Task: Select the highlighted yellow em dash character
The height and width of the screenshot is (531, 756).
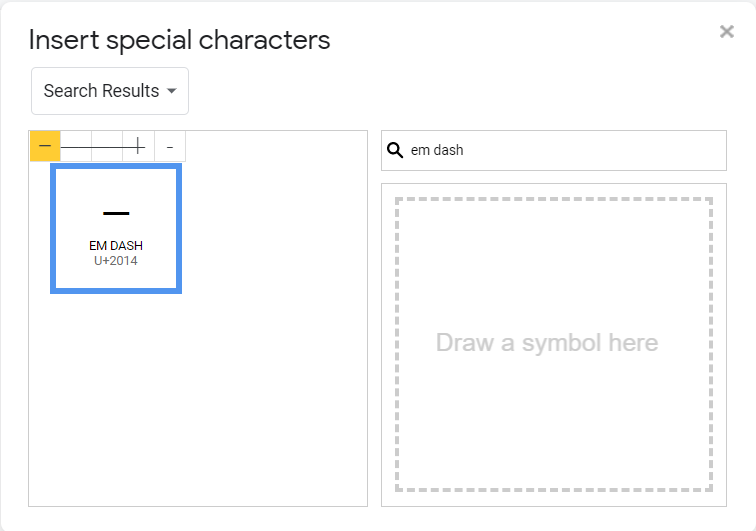Action: [45, 146]
